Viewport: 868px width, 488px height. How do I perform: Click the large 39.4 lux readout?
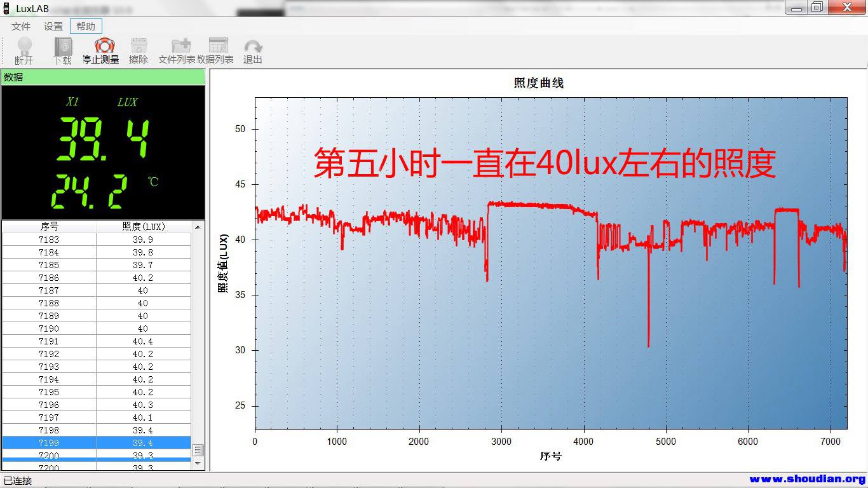[x=104, y=140]
